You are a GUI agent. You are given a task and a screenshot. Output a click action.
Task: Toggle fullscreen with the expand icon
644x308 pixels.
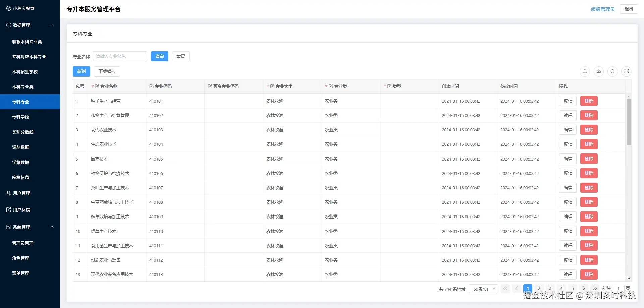627,71
